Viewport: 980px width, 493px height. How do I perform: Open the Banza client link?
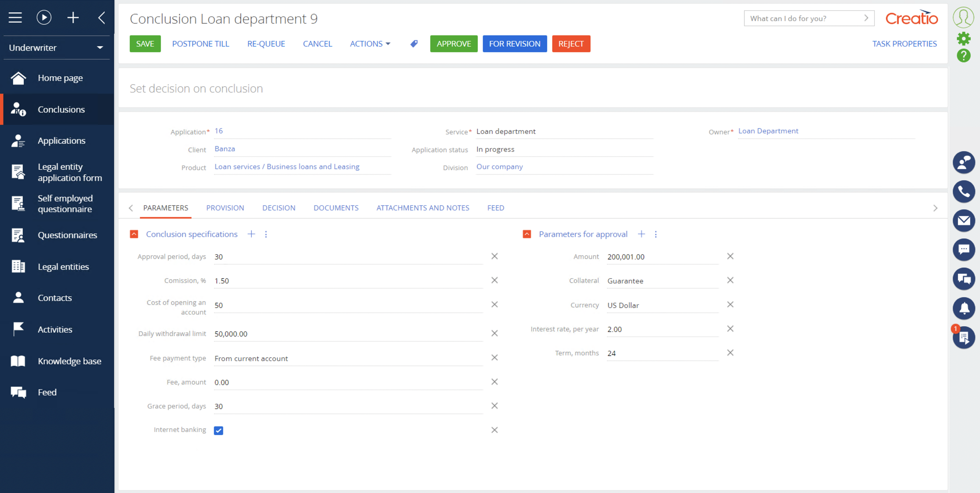click(x=225, y=149)
